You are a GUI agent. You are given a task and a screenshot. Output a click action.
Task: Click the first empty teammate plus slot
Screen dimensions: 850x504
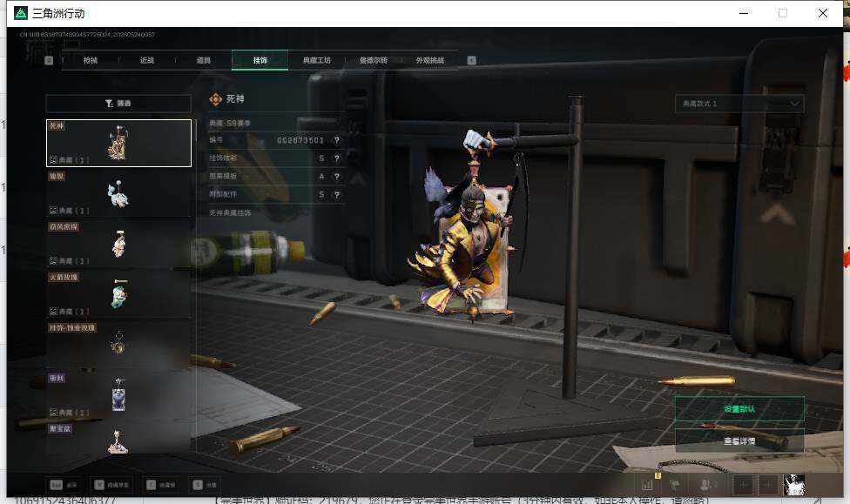tap(743, 485)
